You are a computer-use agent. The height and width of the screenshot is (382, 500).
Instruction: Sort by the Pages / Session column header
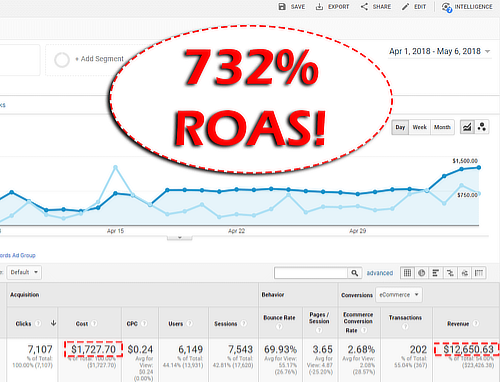coord(319,318)
